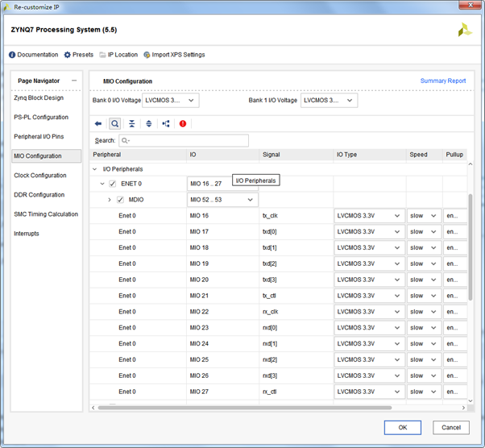The image size is (485, 448).
Task: Open Bank 0 I/O Voltage dropdown
Action: pyautogui.click(x=170, y=101)
